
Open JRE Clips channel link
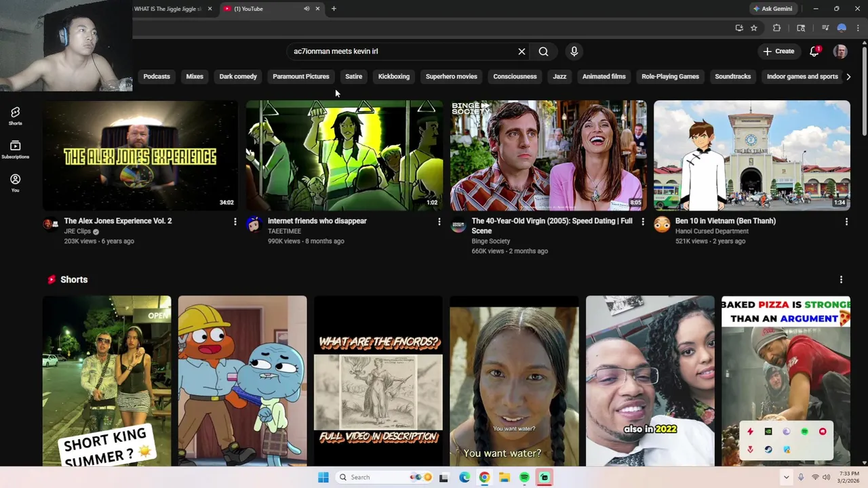pyautogui.click(x=77, y=231)
